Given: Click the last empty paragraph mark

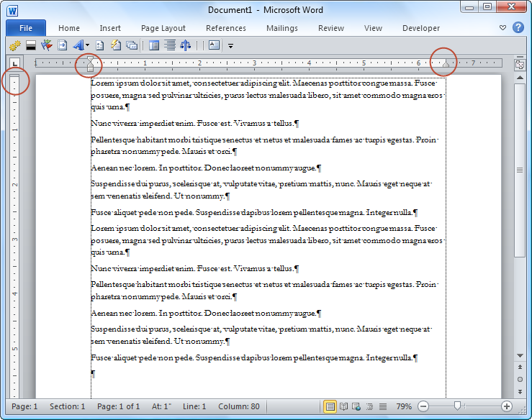Looking at the screenshot, I should (93, 374).
